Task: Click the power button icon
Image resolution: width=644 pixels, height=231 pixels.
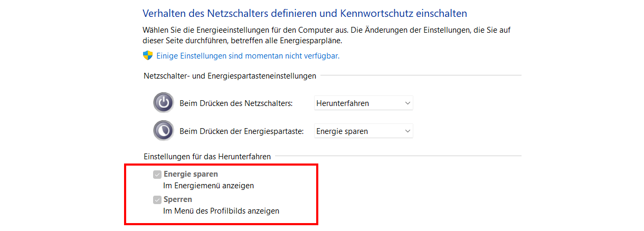Action: point(164,103)
